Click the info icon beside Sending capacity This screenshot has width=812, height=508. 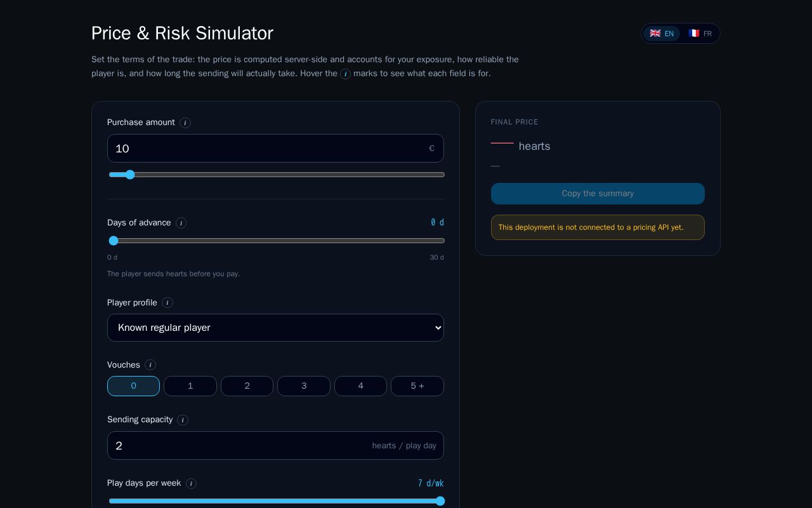[183, 420]
